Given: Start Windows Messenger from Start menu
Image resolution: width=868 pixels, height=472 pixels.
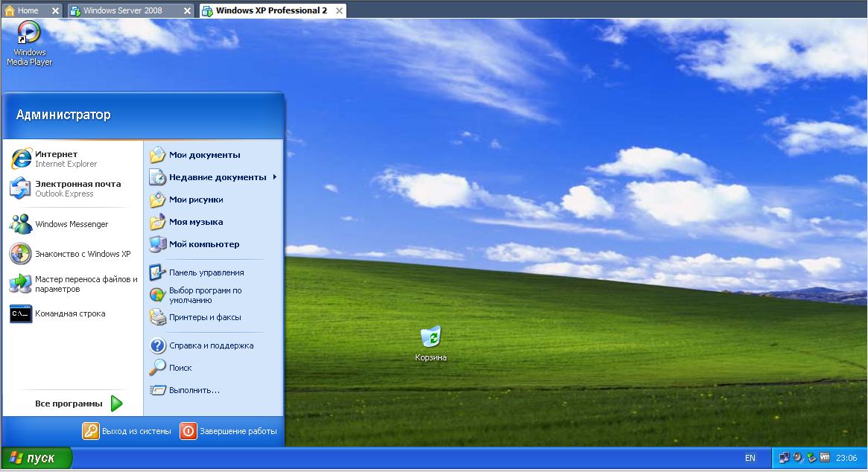Looking at the screenshot, I should 72,224.
